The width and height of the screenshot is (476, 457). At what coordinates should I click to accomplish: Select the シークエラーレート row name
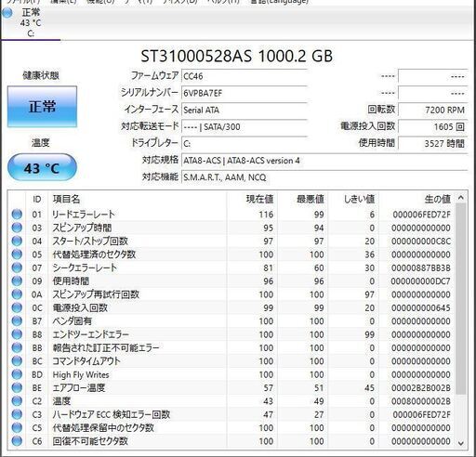(x=85, y=268)
